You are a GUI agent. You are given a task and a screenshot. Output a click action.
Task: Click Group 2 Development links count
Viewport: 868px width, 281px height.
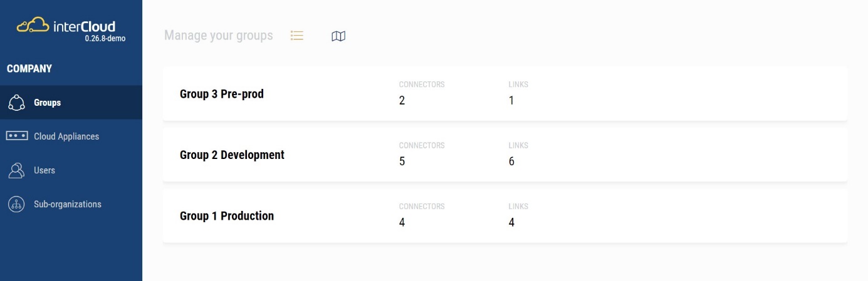pyautogui.click(x=511, y=161)
